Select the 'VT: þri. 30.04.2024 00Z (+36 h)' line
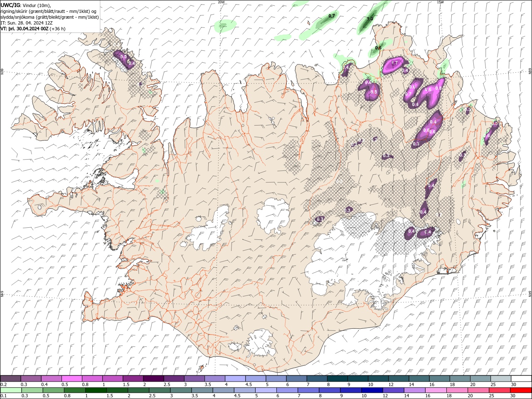Screen dimensions: 532x399 point(33,29)
